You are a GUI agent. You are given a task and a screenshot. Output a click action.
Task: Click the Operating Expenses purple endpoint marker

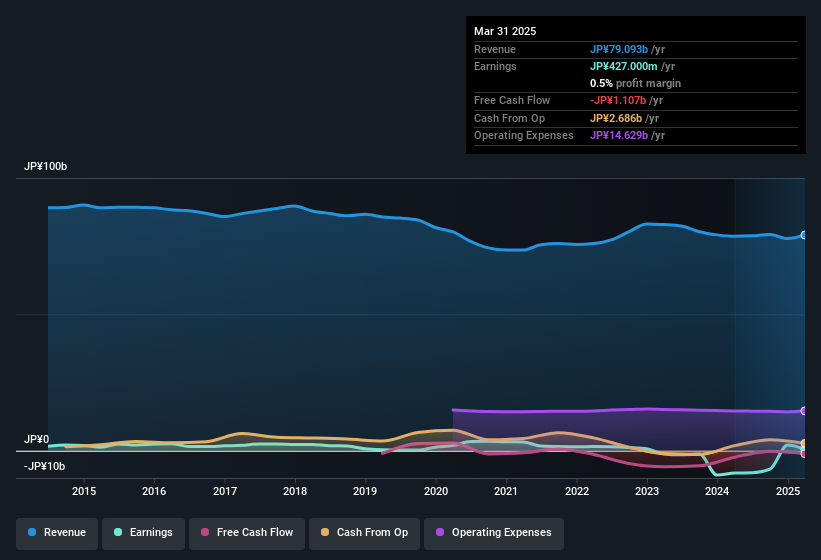[804, 411]
